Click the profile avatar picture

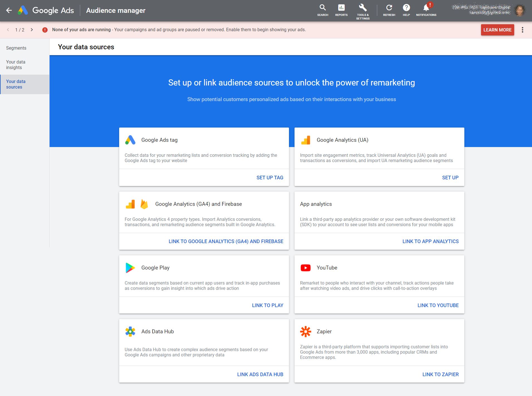(x=520, y=10)
